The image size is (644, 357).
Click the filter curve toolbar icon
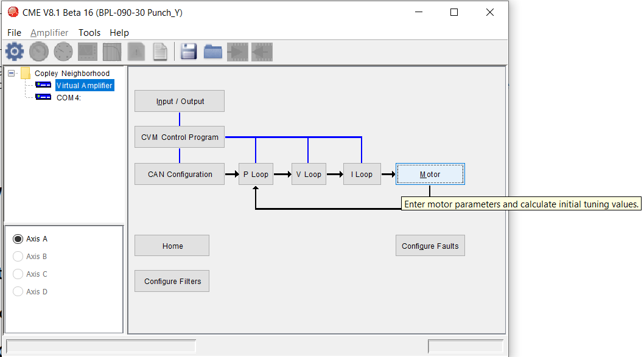point(112,52)
